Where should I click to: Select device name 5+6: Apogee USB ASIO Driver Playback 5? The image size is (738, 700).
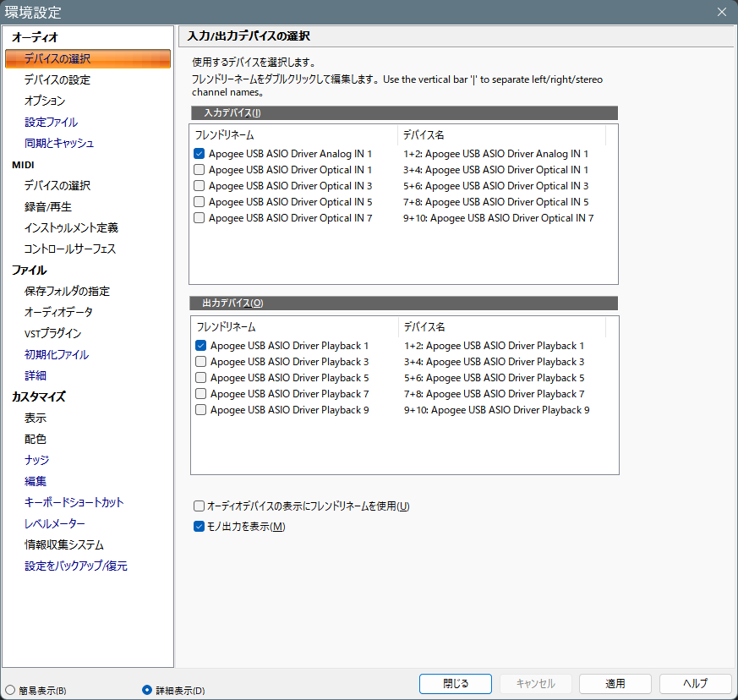495,378
